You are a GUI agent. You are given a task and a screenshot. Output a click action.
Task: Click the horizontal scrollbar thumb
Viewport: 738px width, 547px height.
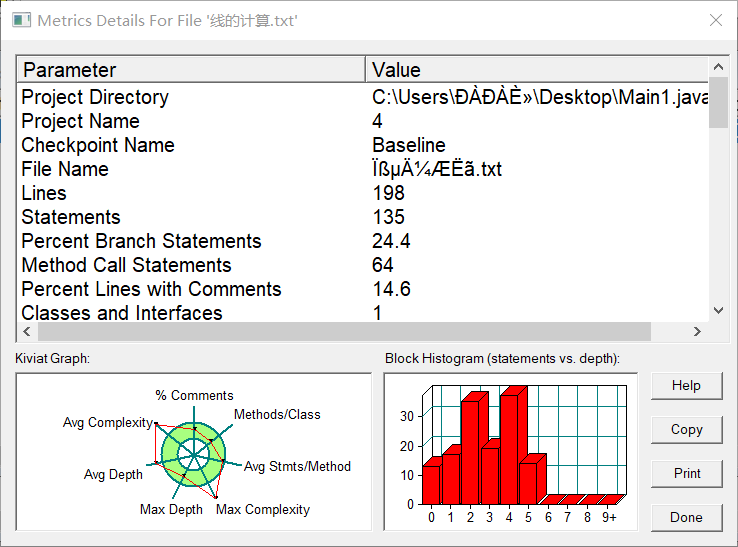(x=344, y=331)
